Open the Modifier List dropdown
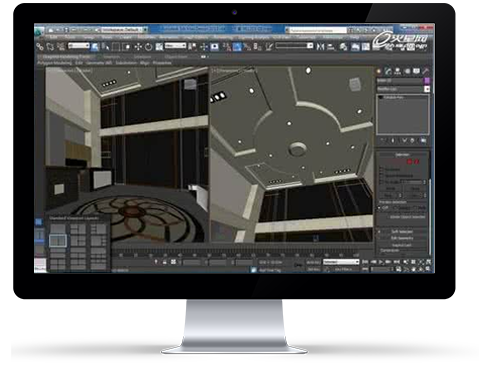Image resolution: width=479 pixels, height=365 pixels. click(403, 89)
